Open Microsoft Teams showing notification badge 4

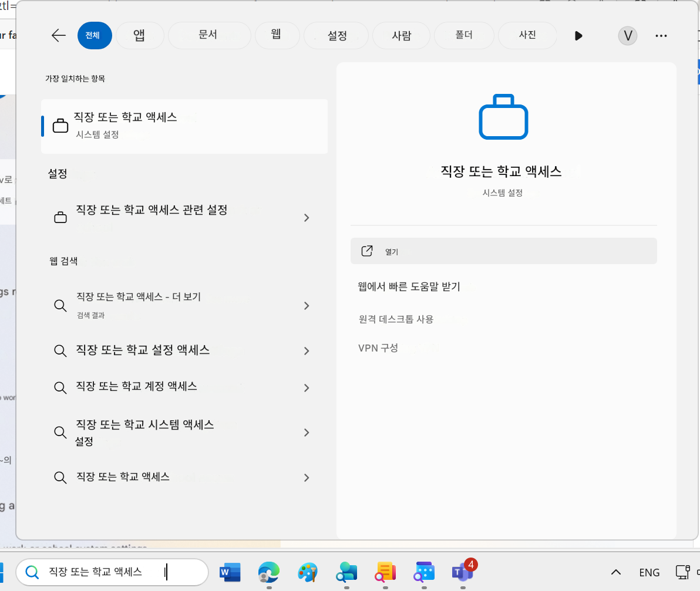(463, 572)
